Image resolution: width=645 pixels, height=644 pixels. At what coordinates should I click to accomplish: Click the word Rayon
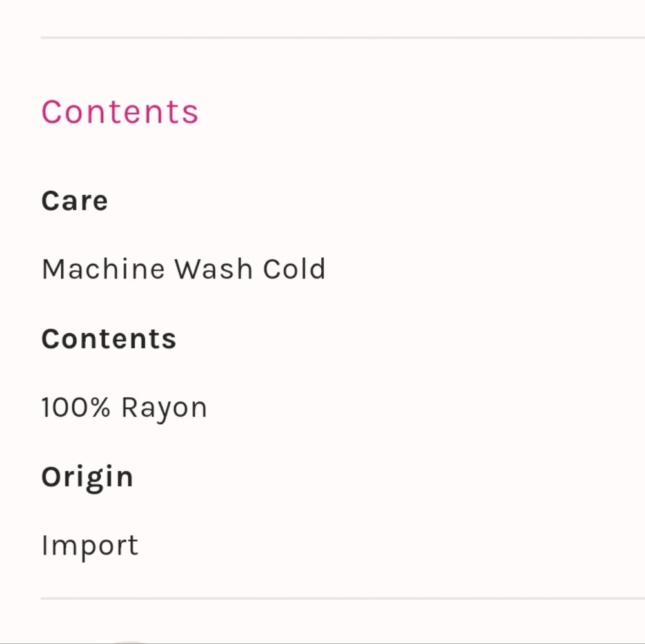click(164, 407)
